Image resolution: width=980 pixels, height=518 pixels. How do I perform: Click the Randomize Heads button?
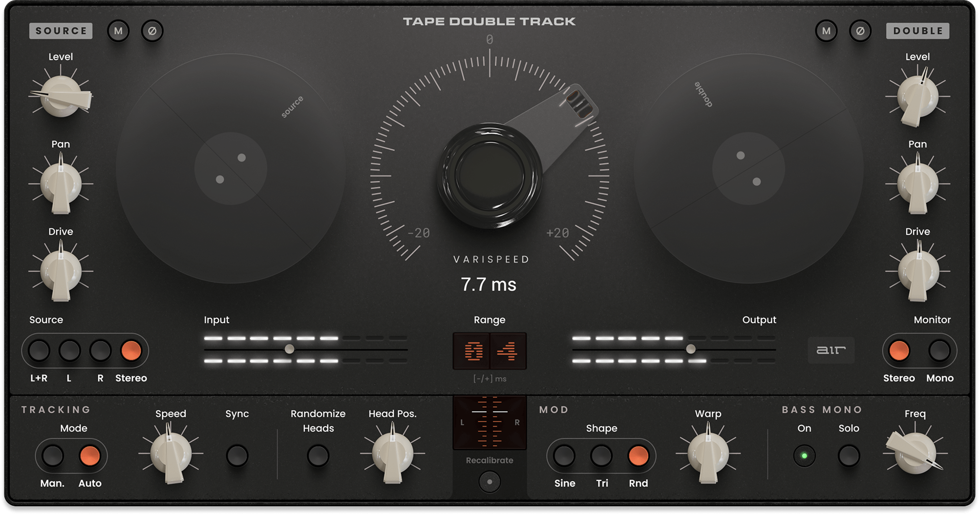tap(318, 456)
